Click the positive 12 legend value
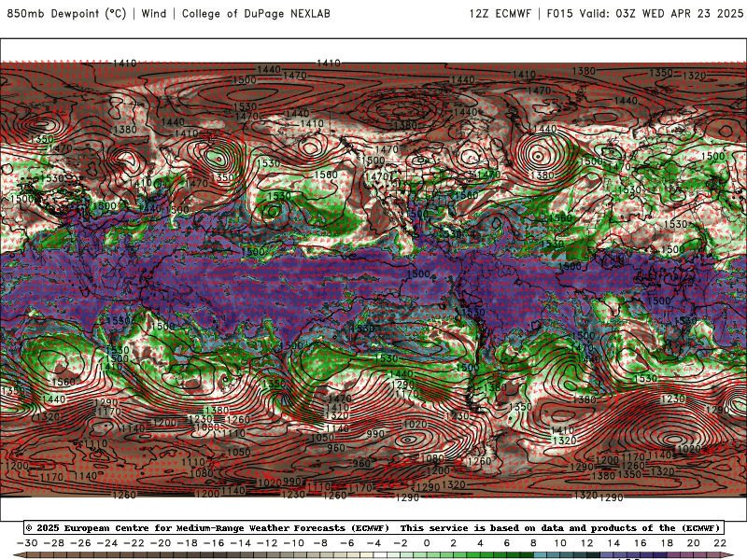 (587, 543)
